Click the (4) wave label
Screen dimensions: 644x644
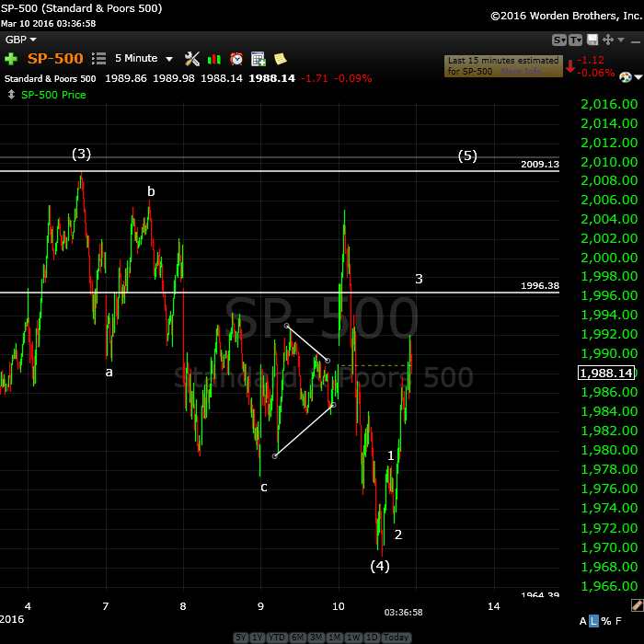click(x=380, y=567)
